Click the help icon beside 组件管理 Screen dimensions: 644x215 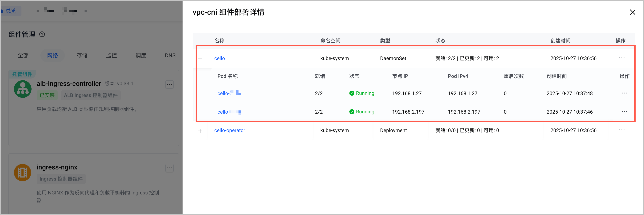pyautogui.click(x=42, y=34)
